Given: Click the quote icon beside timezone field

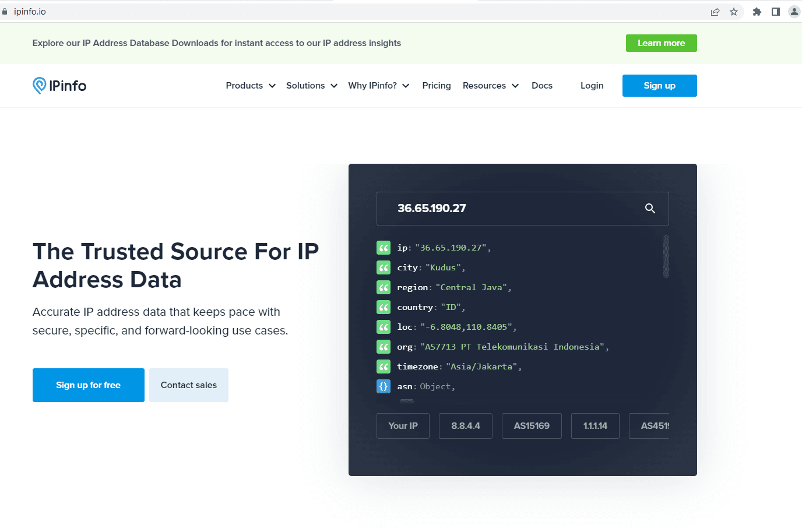Looking at the screenshot, I should tap(384, 367).
